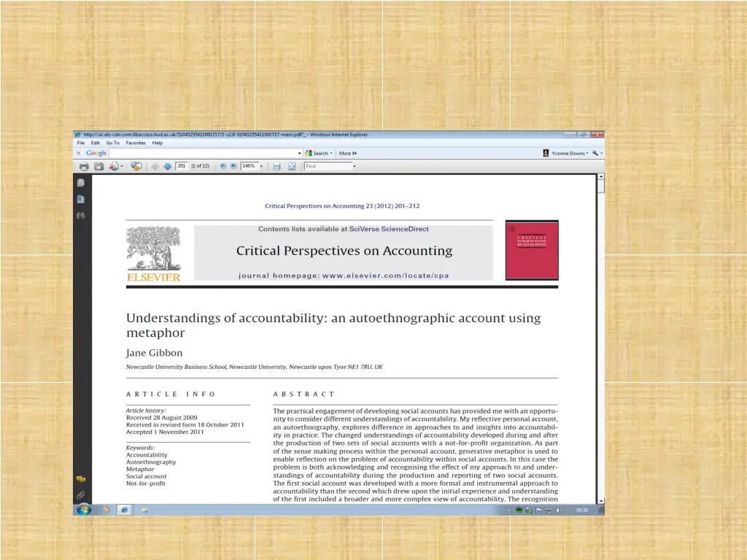Screen dimensions: 747x560
Task: Click the Print icon in PDF toolbar
Action: tap(84, 166)
